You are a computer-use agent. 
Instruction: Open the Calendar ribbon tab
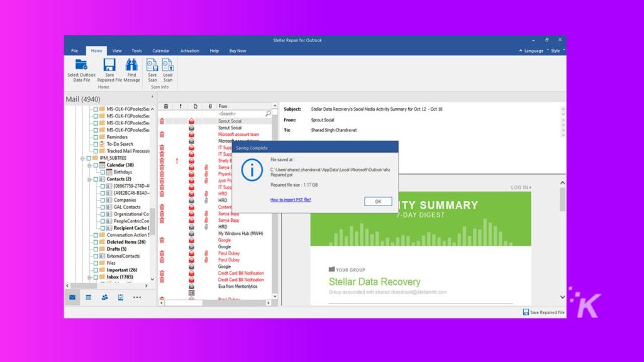point(161,51)
